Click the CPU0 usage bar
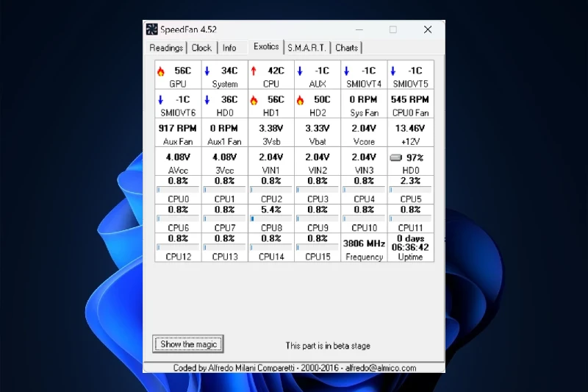Viewport: 588px width, 392px height. [178, 190]
